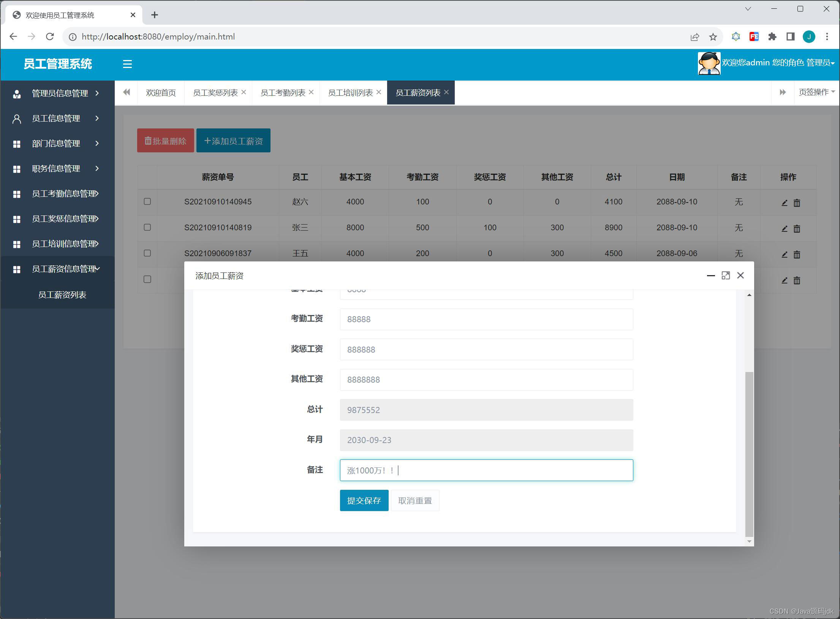The image size is (840, 619).
Task: Check the box for row S20210906091837
Action: 147,253
